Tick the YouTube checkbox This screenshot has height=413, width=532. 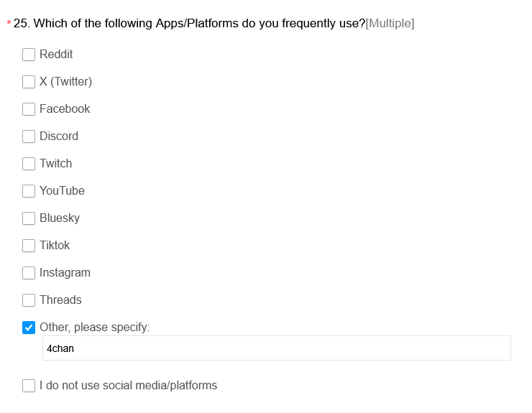coord(29,191)
